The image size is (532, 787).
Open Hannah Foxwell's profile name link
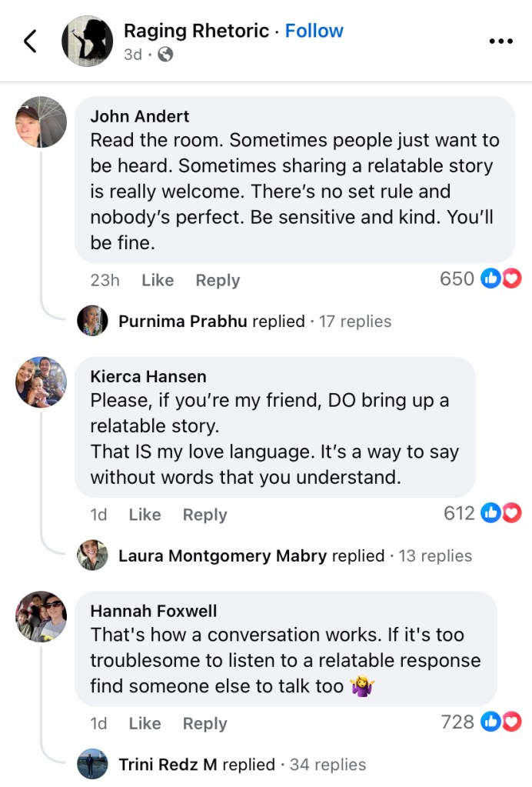tap(154, 611)
